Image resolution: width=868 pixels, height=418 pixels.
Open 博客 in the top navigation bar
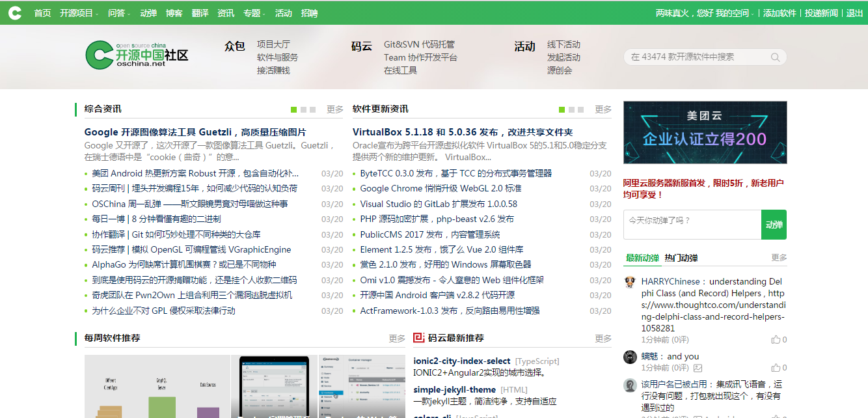(x=174, y=13)
